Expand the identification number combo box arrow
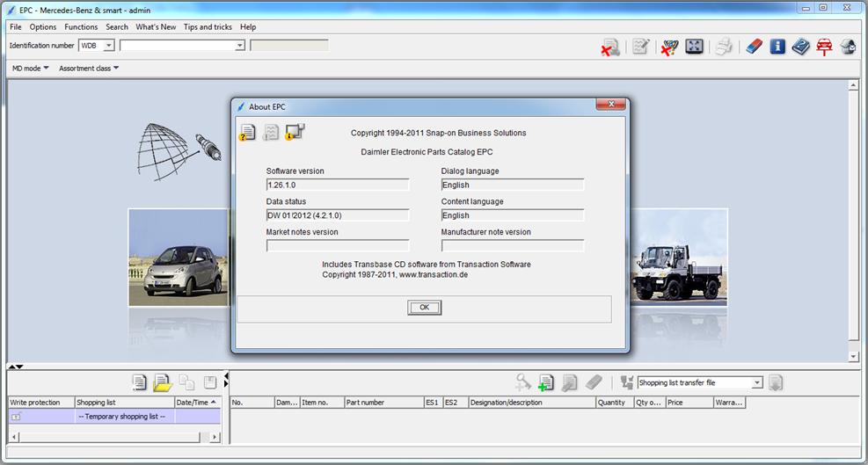This screenshot has width=868, height=465. point(240,46)
